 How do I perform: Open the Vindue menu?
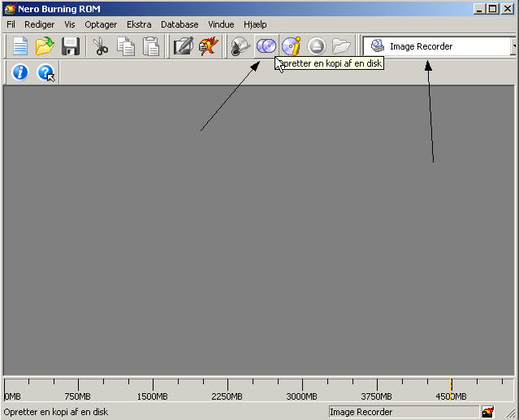click(x=221, y=24)
